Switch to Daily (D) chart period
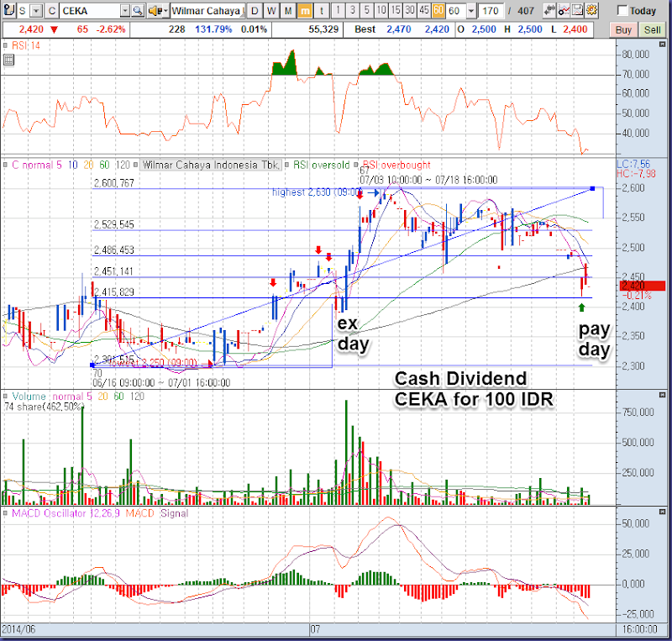 tap(255, 10)
